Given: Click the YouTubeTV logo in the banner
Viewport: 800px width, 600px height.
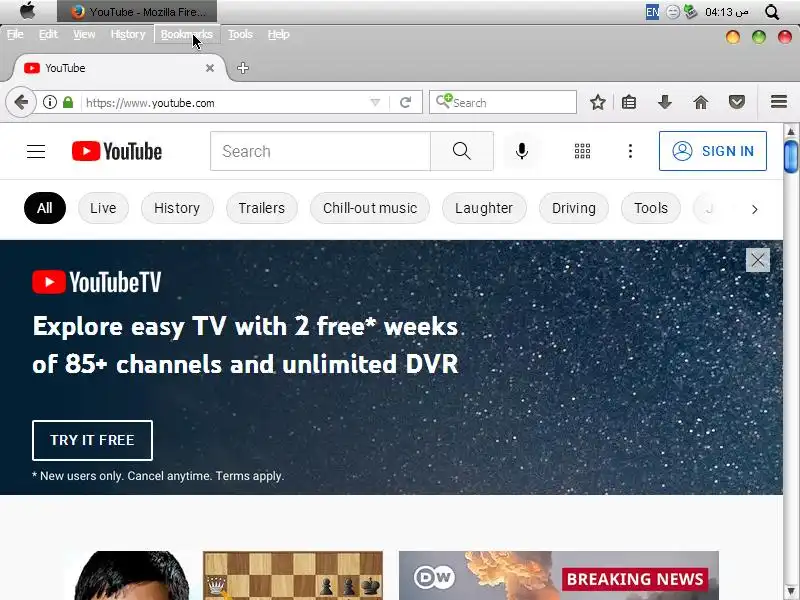Looking at the screenshot, I should click(x=96, y=282).
